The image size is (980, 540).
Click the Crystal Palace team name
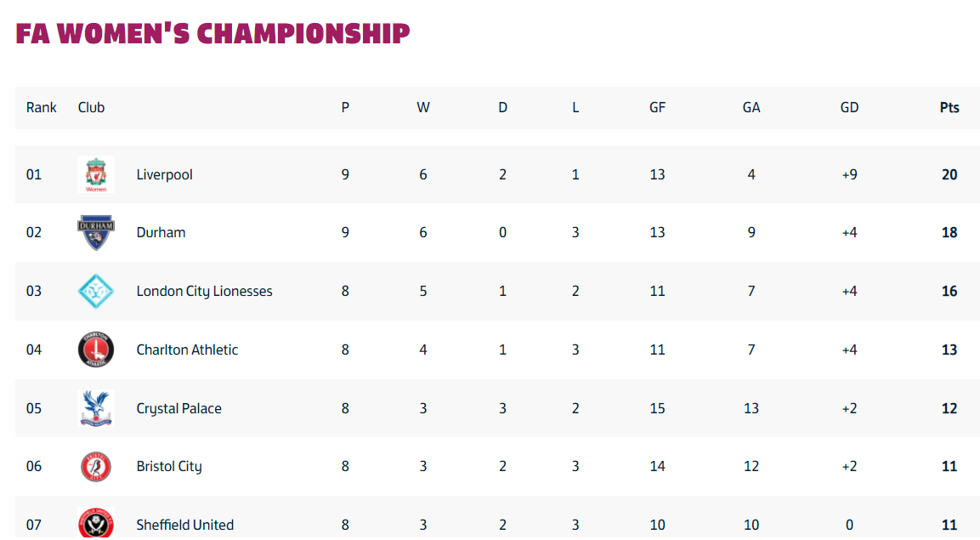178,409
